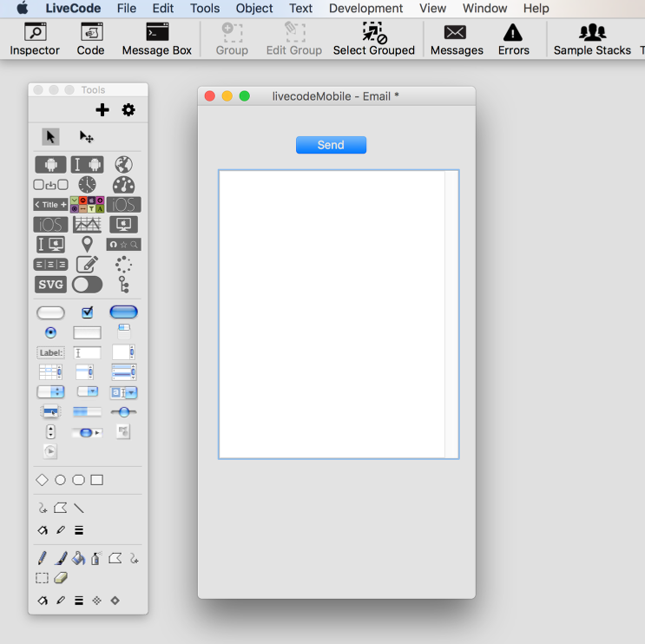The height and width of the screenshot is (644, 645).
Task: Select the Line graph widget
Action: [87, 225]
